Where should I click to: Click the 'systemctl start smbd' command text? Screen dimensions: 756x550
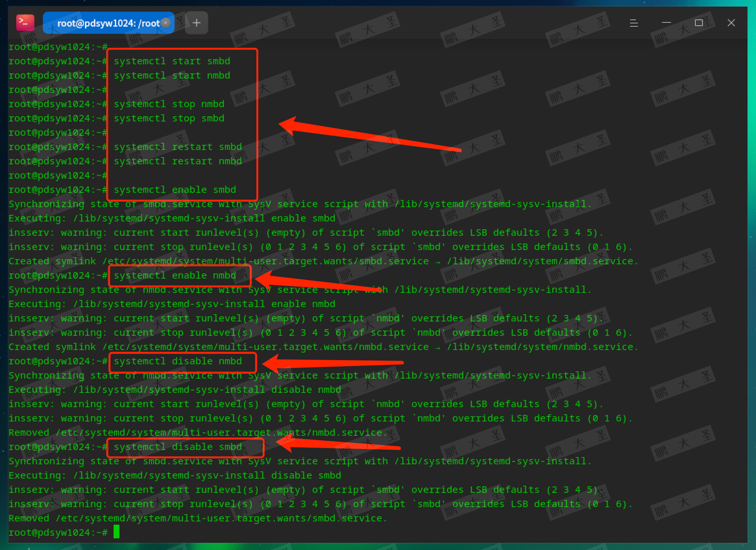pos(172,61)
